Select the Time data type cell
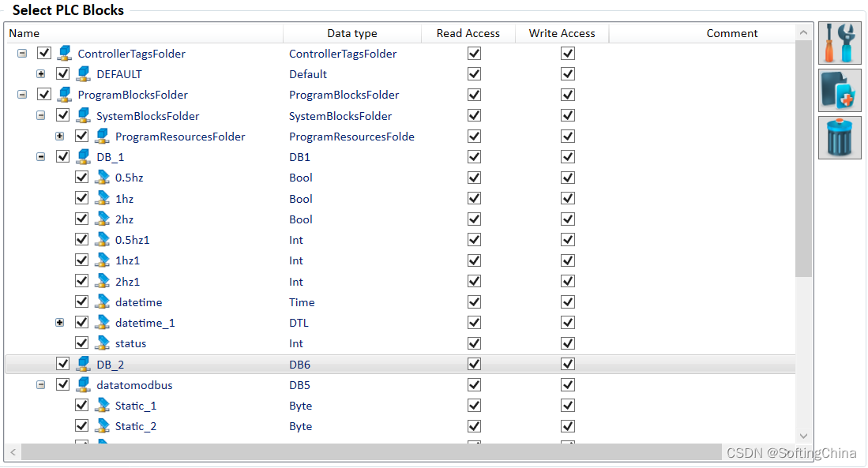 [x=302, y=302]
